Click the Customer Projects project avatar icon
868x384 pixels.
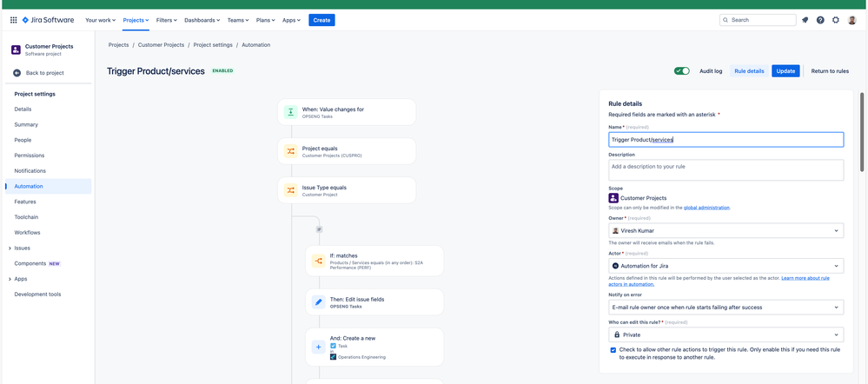16,50
